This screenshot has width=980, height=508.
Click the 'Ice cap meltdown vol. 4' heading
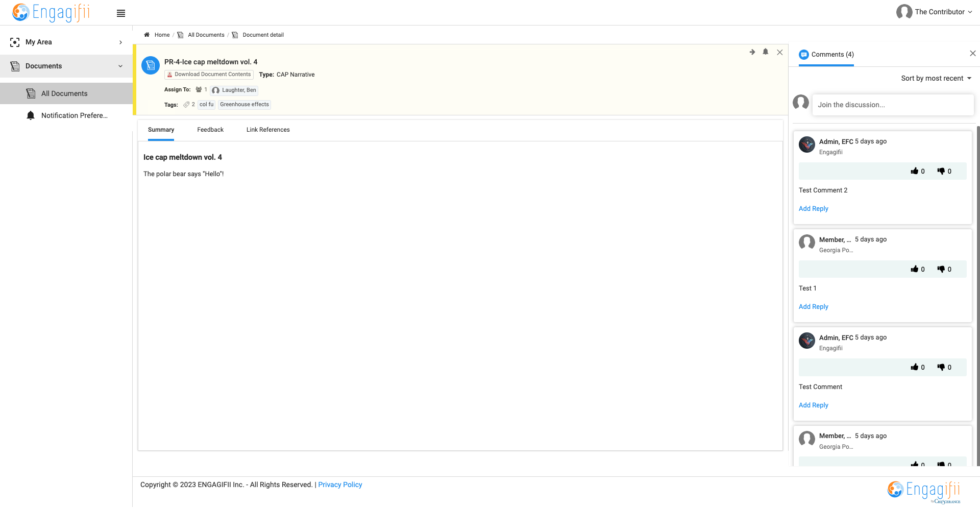pos(183,157)
